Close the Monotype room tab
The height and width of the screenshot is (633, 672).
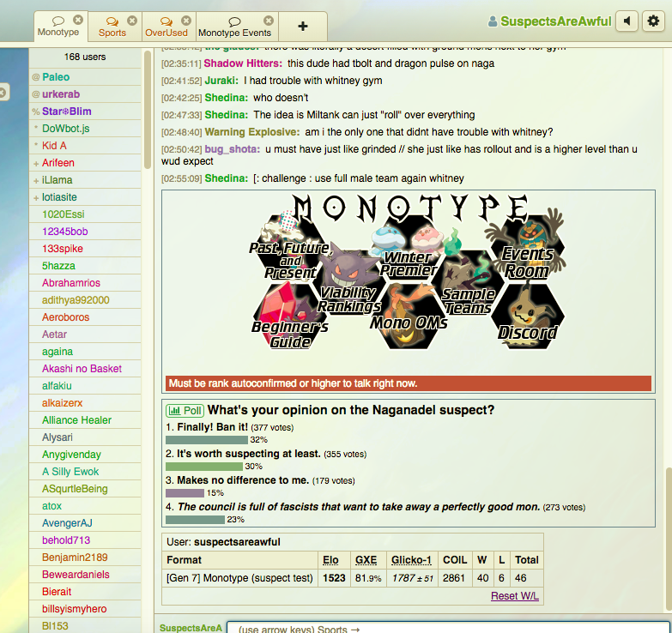pyautogui.click(x=78, y=20)
